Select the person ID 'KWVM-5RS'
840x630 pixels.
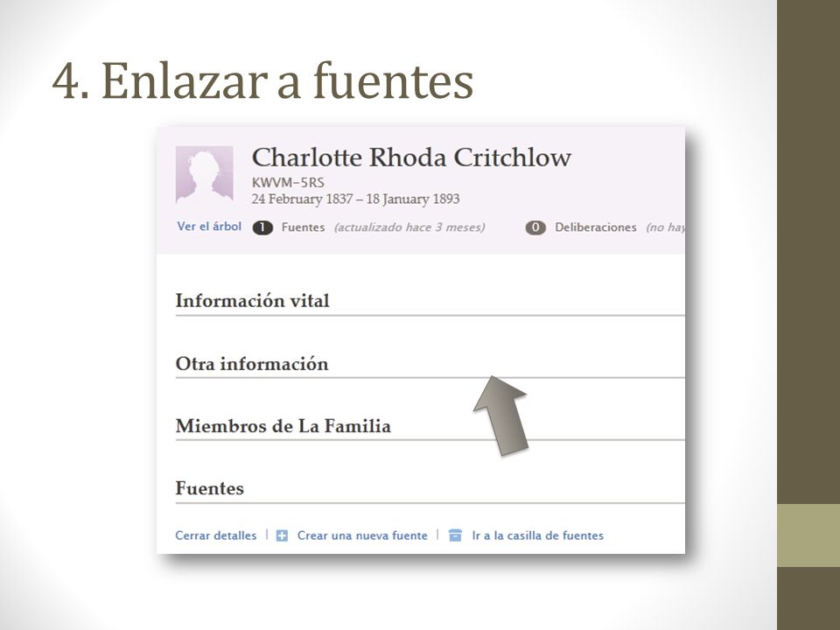pyautogui.click(x=288, y=183)
